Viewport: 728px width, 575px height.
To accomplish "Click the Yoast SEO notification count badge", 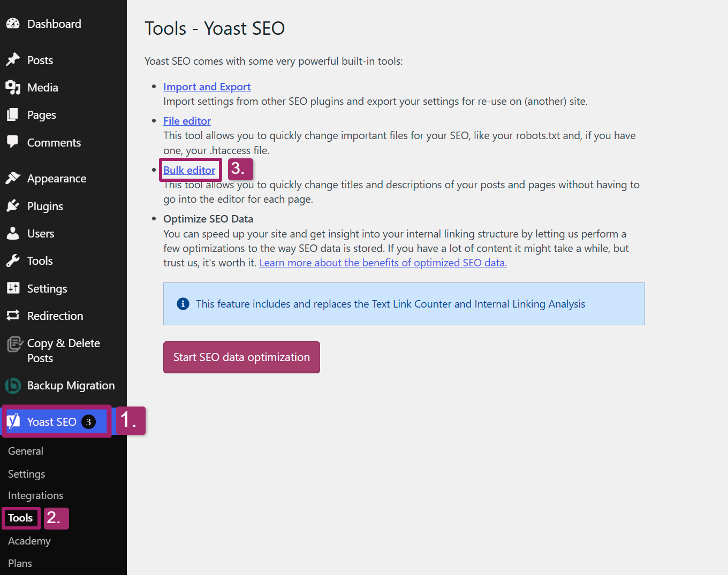I will [88, 422].
